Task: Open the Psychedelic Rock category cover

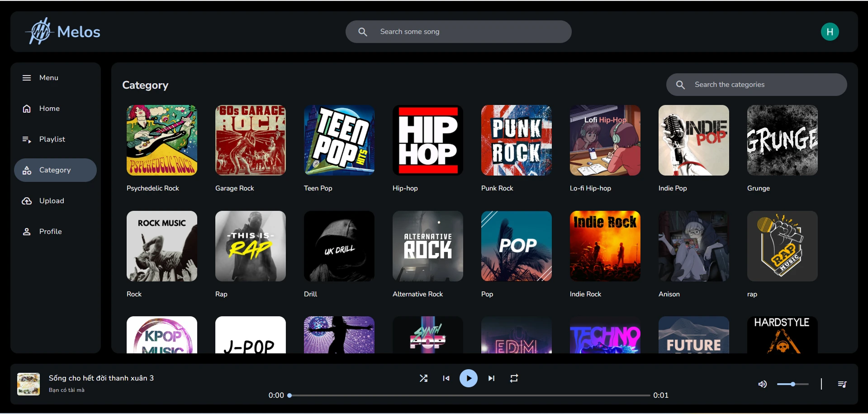Action: pyautogui.click(x=162, y=140)
